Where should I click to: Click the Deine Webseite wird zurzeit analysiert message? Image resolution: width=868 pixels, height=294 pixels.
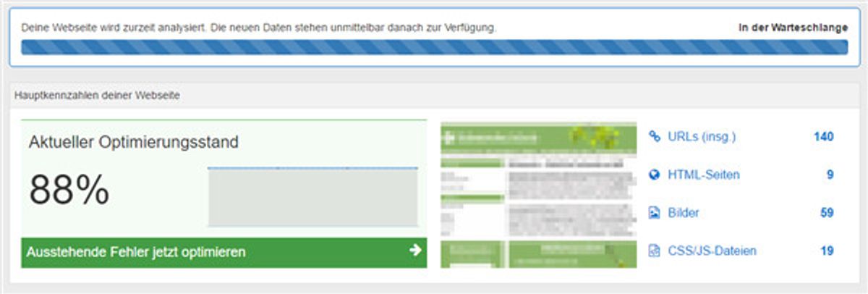click(x=259, y=28)
